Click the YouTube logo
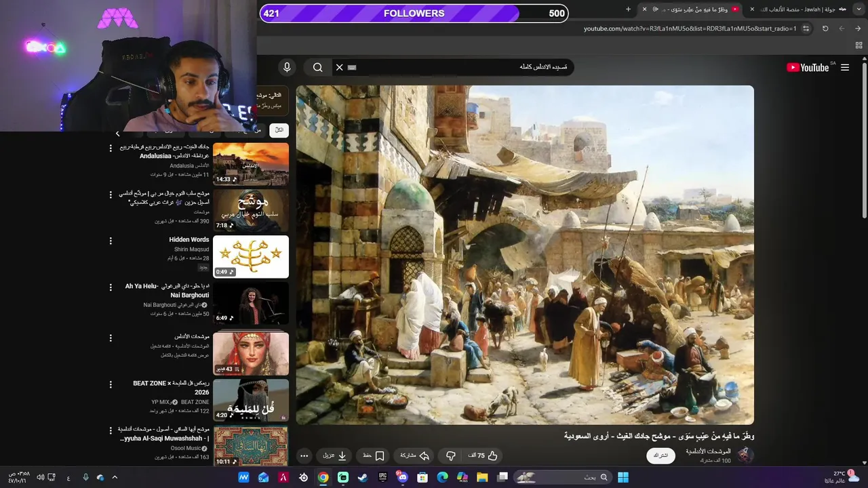 [x=808, y=67]
